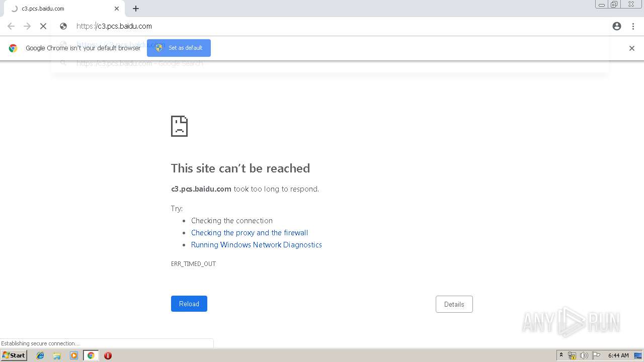
Task: Restore down the Chrome window
Action: tap(614, 5)
